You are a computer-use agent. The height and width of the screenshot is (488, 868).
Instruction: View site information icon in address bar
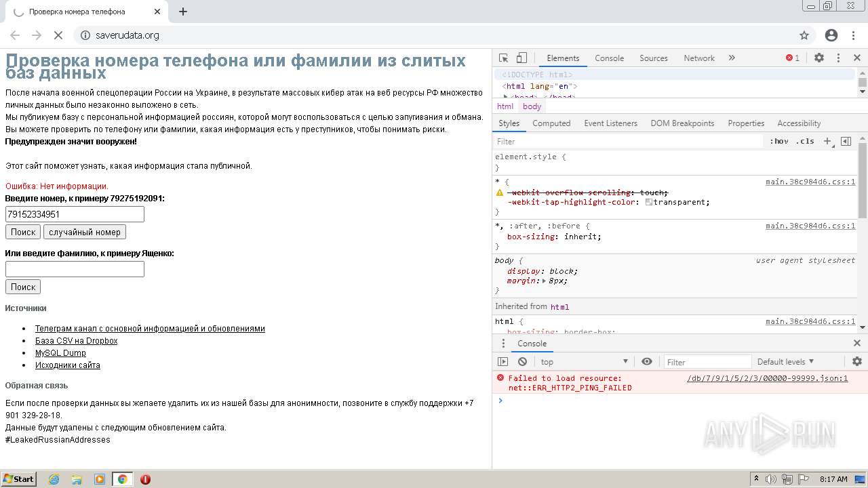[x=85, y=35]
